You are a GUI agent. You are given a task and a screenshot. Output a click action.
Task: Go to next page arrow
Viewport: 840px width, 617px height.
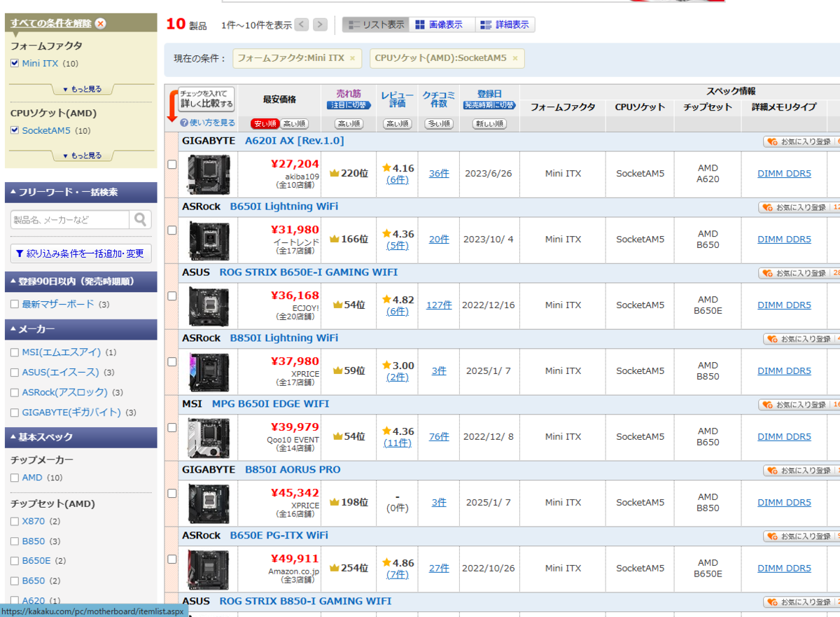pyautogui.click(x=320, y=25)
